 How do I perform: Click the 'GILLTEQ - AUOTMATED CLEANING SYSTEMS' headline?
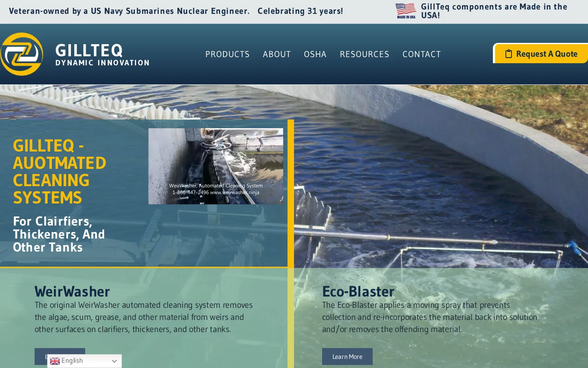[x=60, y=171]
